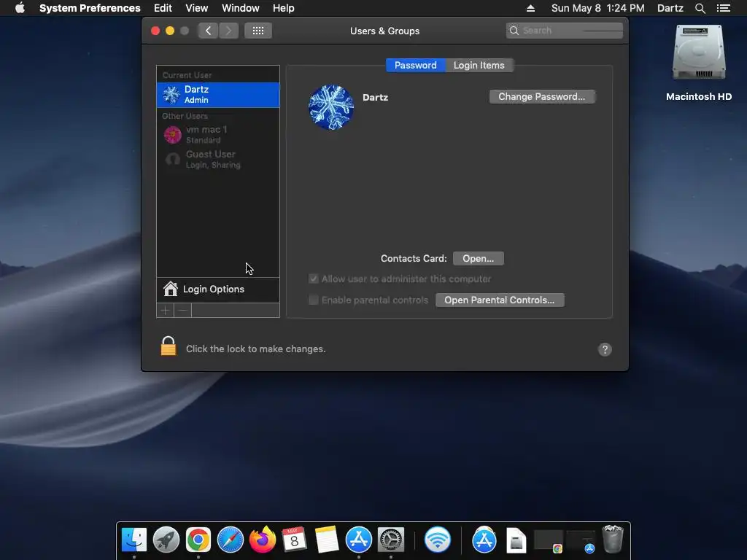The height and width of the screenshot is (560, 747).
Task: Click Dartz's snowflake profile picture
Action: click(x=331, y=108)
